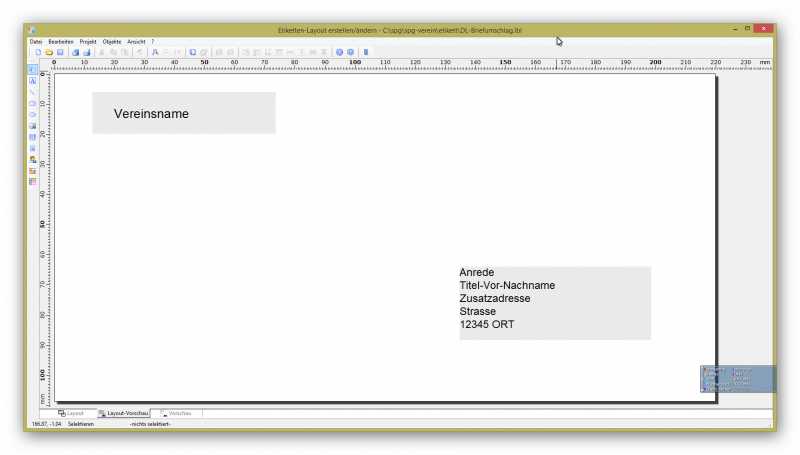Image resolution: width=800 pixels, height=455 pixels.
Task: Click the Undo arrow in toolbar
Action: (x=139, y=51)
